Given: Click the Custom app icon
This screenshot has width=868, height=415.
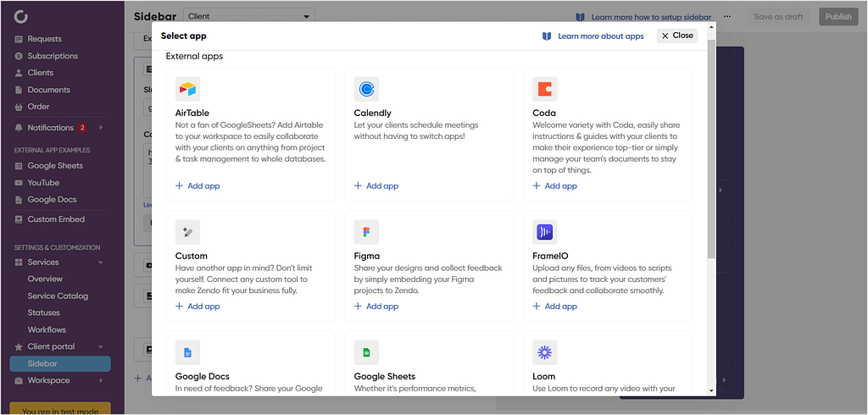Looking at the screenshot, I should point(187,232).
